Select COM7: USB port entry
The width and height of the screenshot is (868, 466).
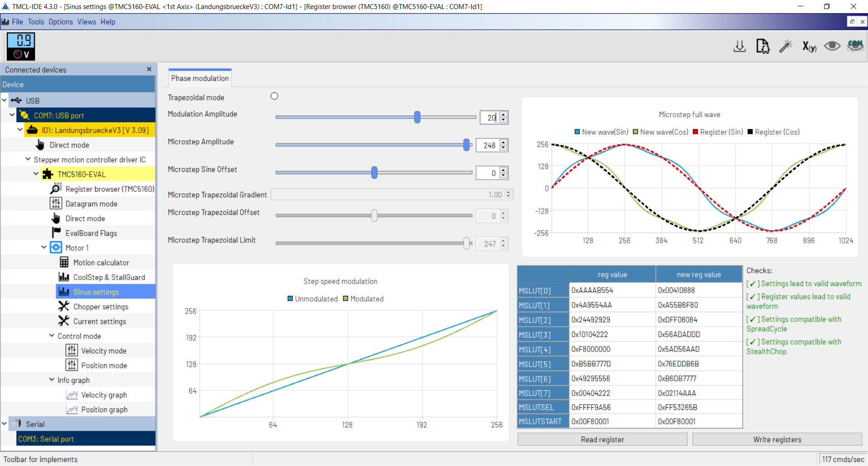click(x=86, y=115)
